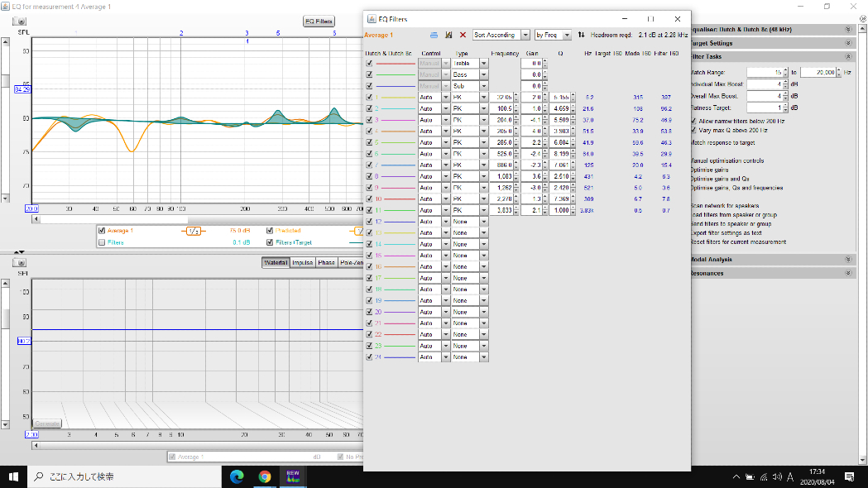Image resolution: width=868 pixels, height=488 pixels.
Task: Open the Windows Start menu
Action: pyautogui.click(x=13, y=476)
